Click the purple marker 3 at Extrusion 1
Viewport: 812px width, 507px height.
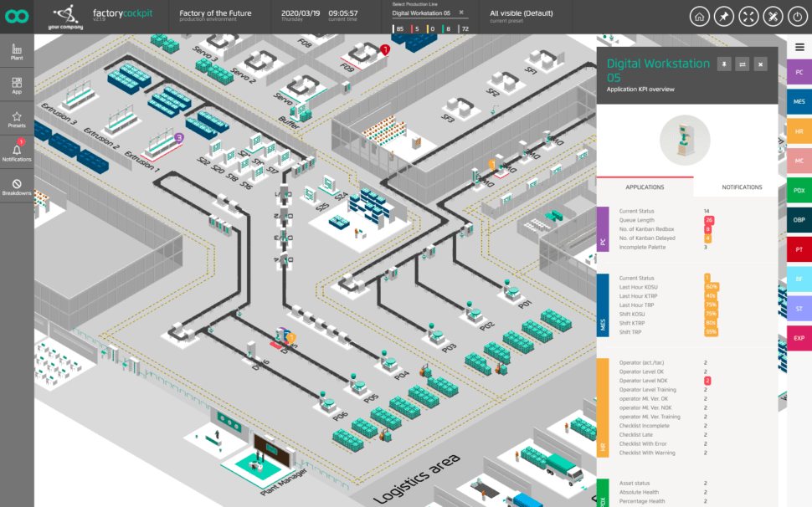click(x=178, y=137)
